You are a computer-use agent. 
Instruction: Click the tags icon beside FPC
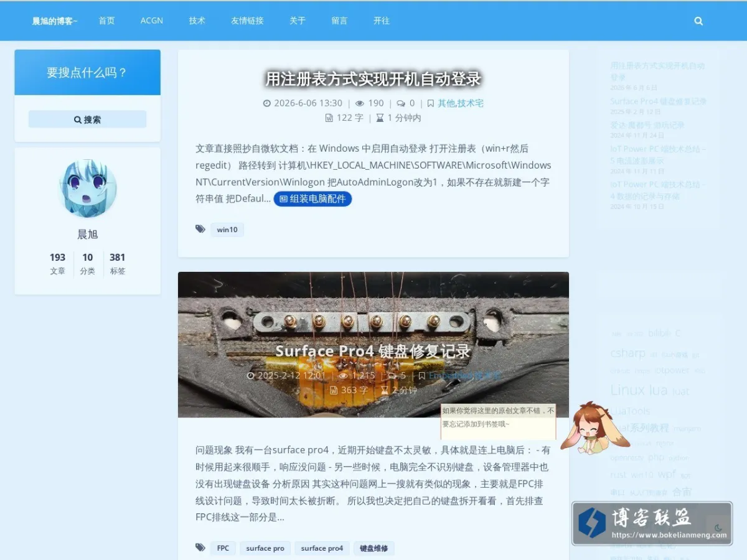200,548
